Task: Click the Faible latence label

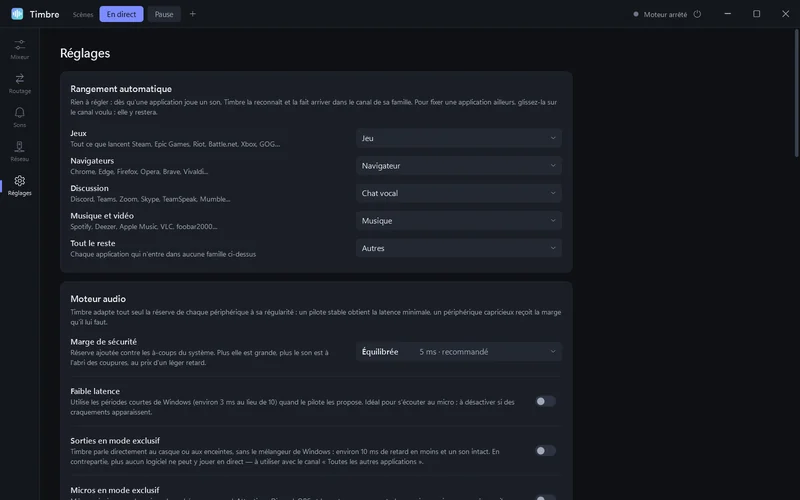Action: [x=95, y=391]
